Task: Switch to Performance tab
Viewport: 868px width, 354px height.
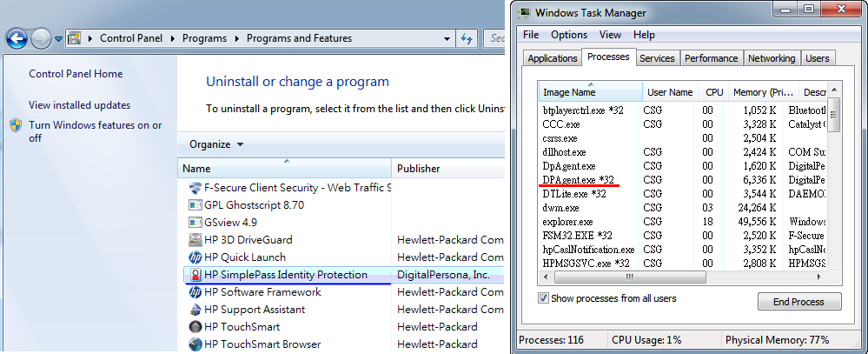Action: pyautogui.click(x=712, y=58)
